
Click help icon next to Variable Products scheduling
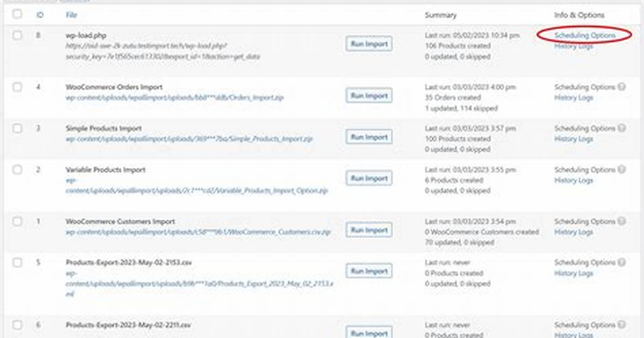point(622,170)
